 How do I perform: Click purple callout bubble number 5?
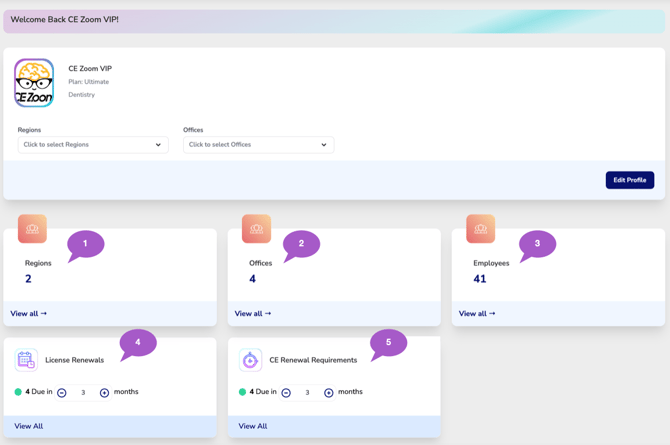388,343
